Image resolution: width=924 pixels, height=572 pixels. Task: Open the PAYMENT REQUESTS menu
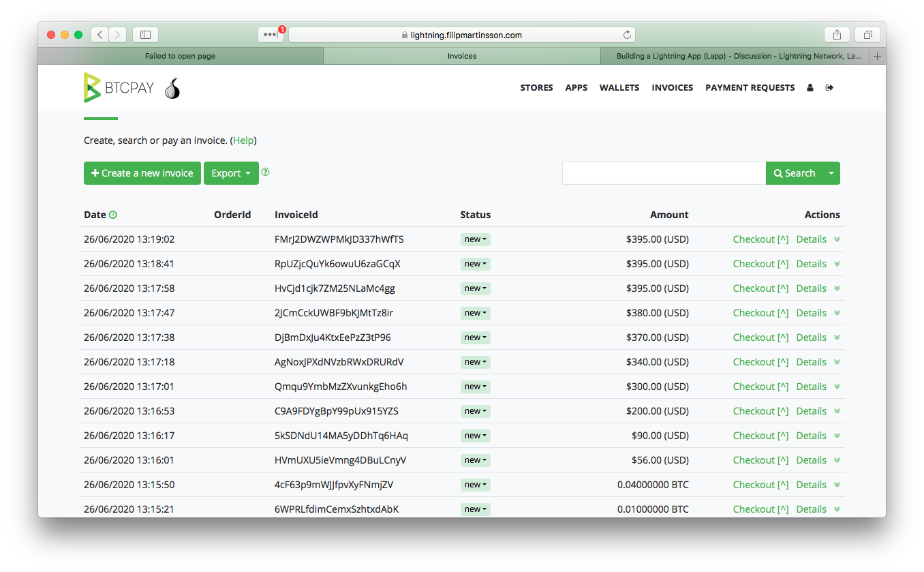click(750, 88)
